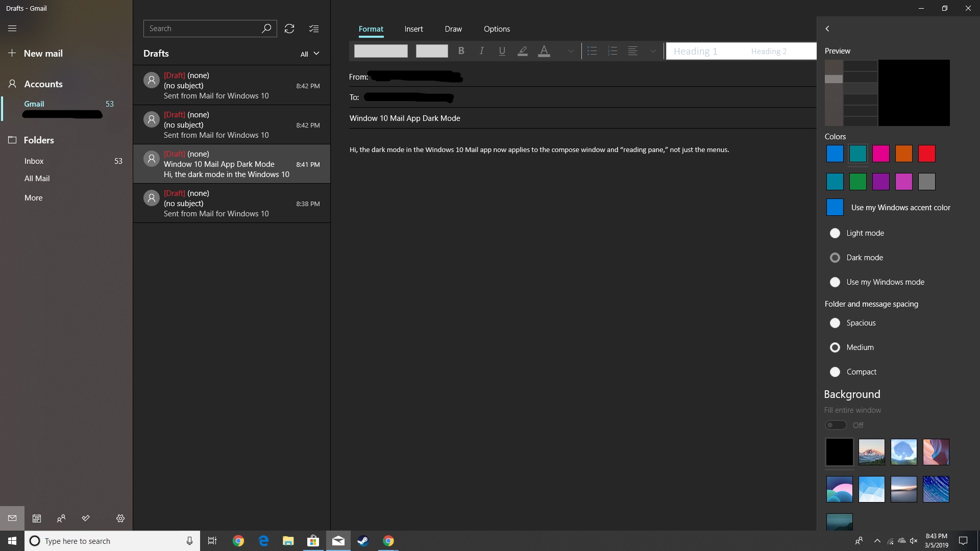Image resolution: width=980 pixels, height=551 pixels.
Task: Apply underline formatting
Action: [502, 51]
